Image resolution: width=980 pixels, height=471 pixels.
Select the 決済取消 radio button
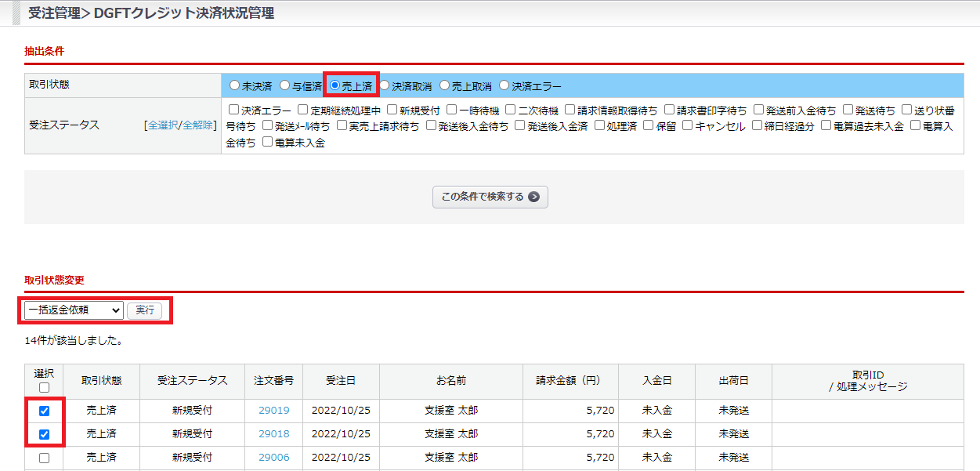pos(385,85)
